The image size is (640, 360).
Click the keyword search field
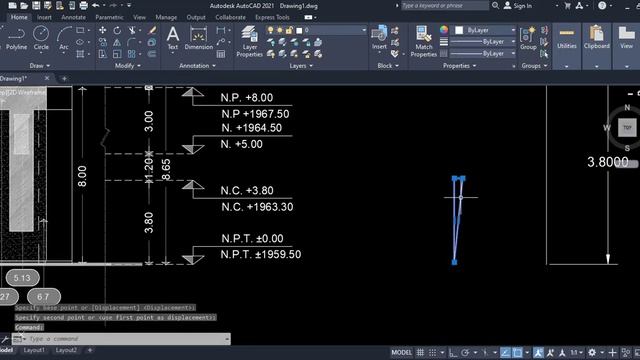point(444,6)
